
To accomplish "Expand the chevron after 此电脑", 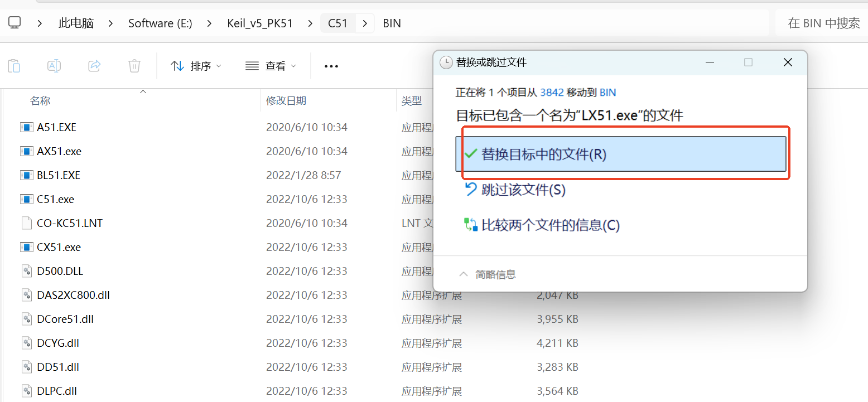I will [x=111, y=23].
